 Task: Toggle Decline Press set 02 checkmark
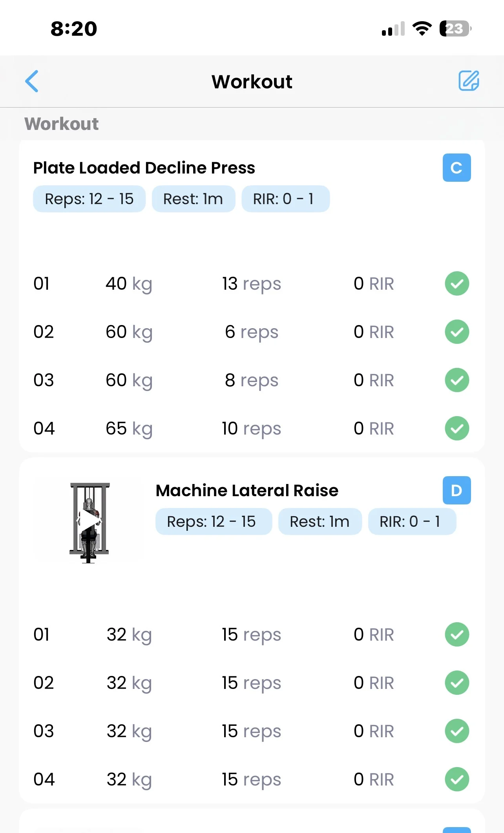tap(457, 332)
